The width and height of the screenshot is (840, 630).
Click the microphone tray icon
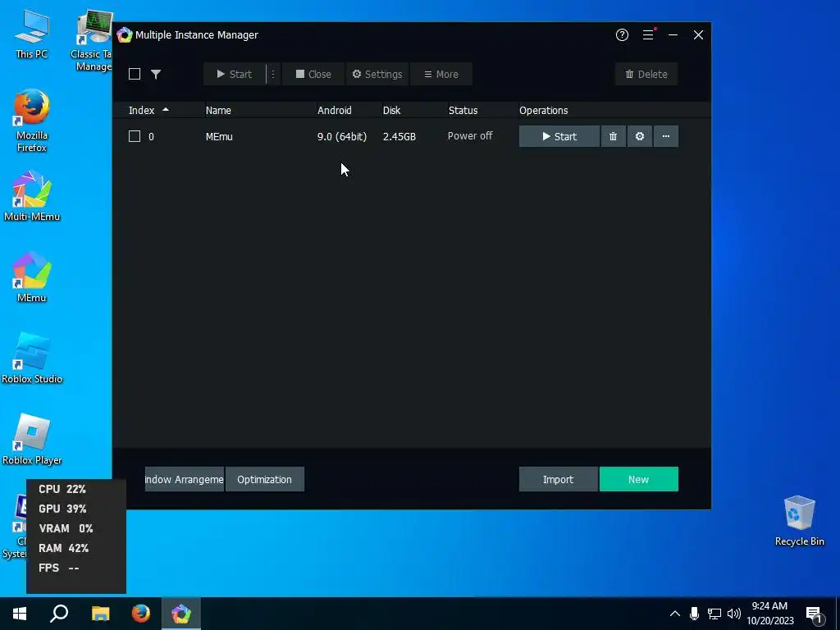[694, 614]
